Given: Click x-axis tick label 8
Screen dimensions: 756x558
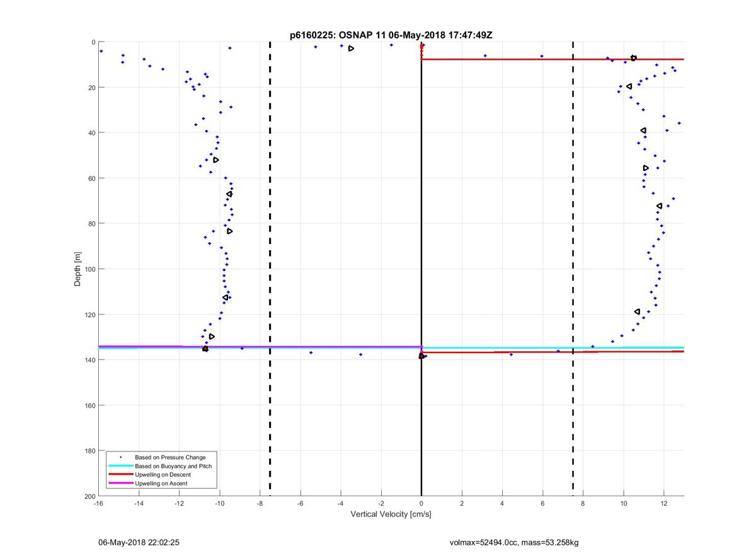Looking at the screenshot, I should click(583, 504).
